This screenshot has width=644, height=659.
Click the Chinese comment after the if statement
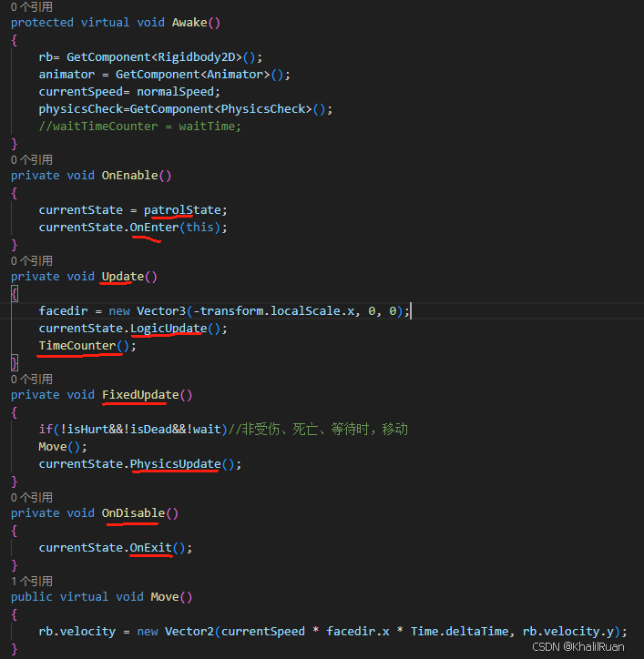(318, 429)
